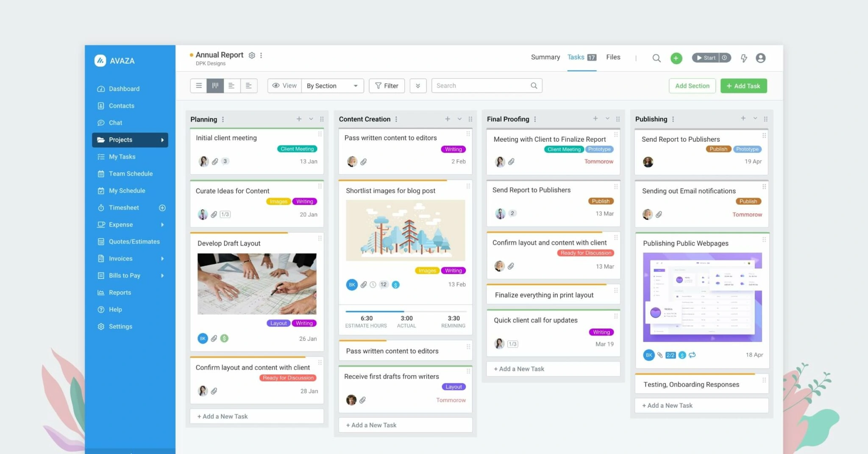Add timesheet entry with sidebar plus icon
The image size is (868, 454).
click(x=162, y=208)
